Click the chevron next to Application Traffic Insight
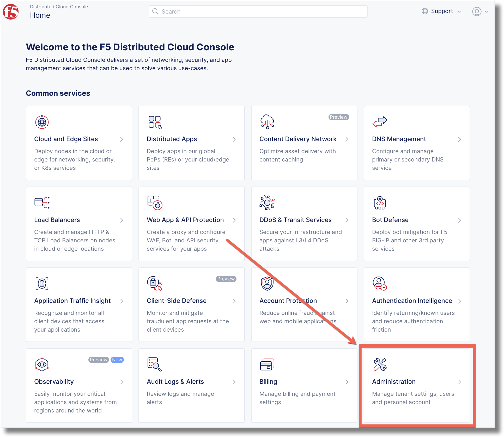 coord(122,301)
